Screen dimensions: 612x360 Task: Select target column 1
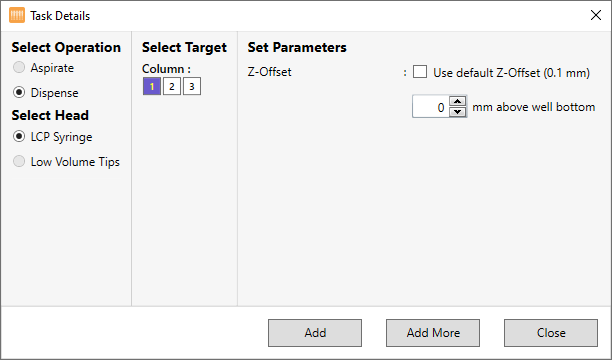tap(152, 86)
